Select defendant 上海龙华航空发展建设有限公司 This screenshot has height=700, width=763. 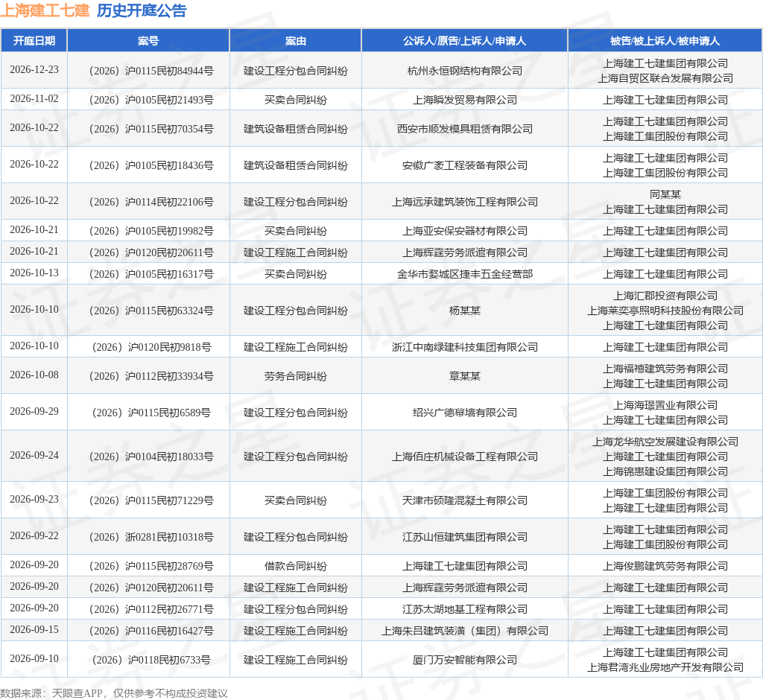coord(665,442)
